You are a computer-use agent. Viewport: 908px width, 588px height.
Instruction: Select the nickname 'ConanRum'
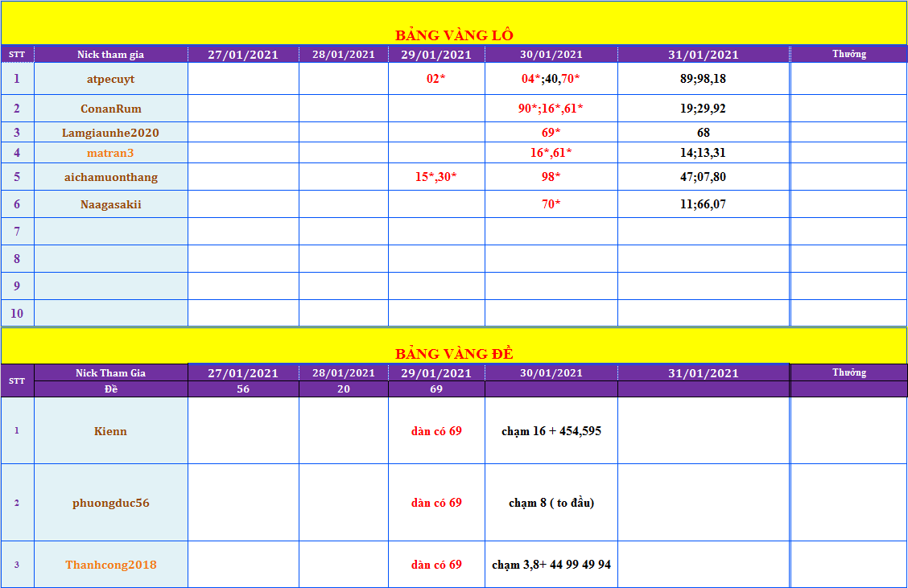pyautogui.click(x=110, y=109)
